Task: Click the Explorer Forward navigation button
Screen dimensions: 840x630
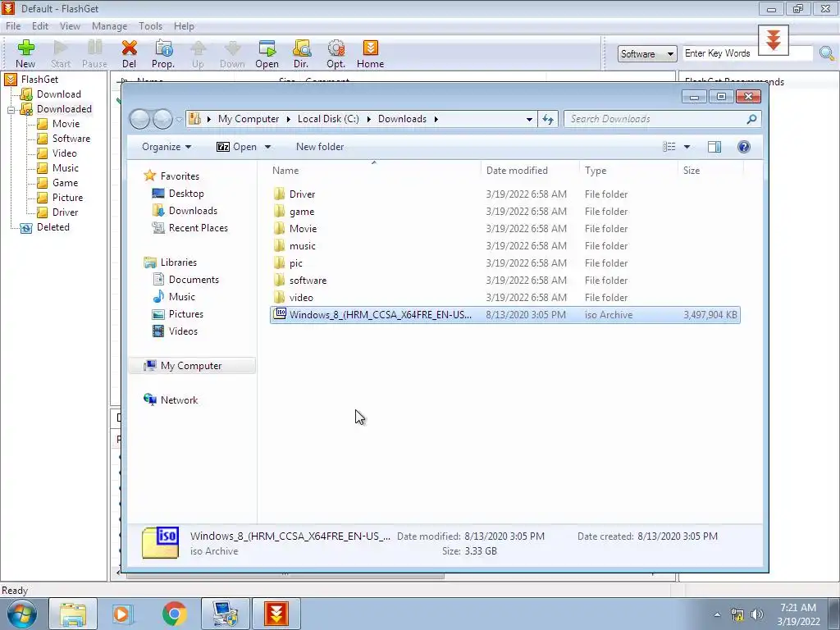Action: click(162, 119)
